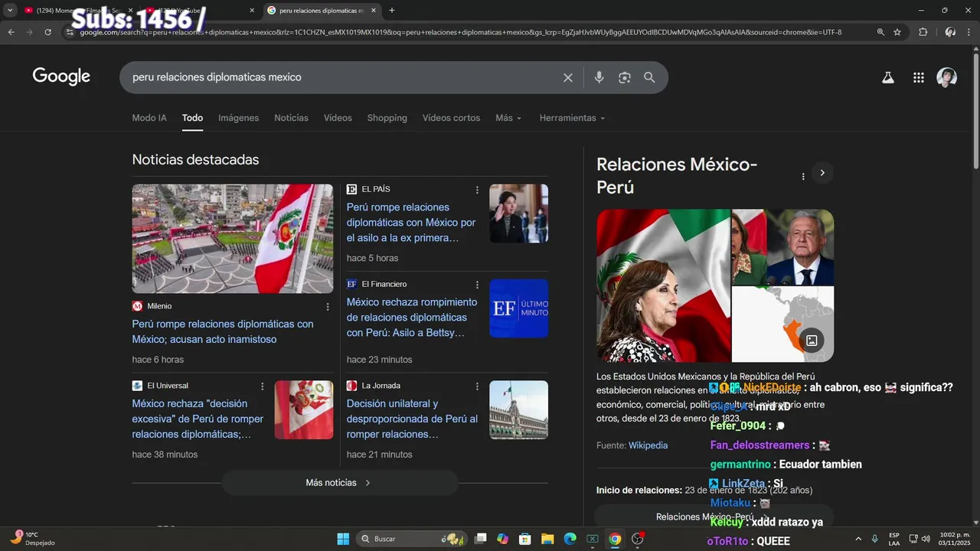Clear the Google search box text

[568, 77]
